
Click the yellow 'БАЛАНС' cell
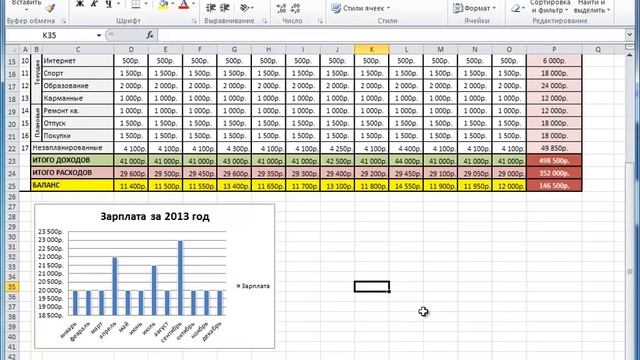72,185
